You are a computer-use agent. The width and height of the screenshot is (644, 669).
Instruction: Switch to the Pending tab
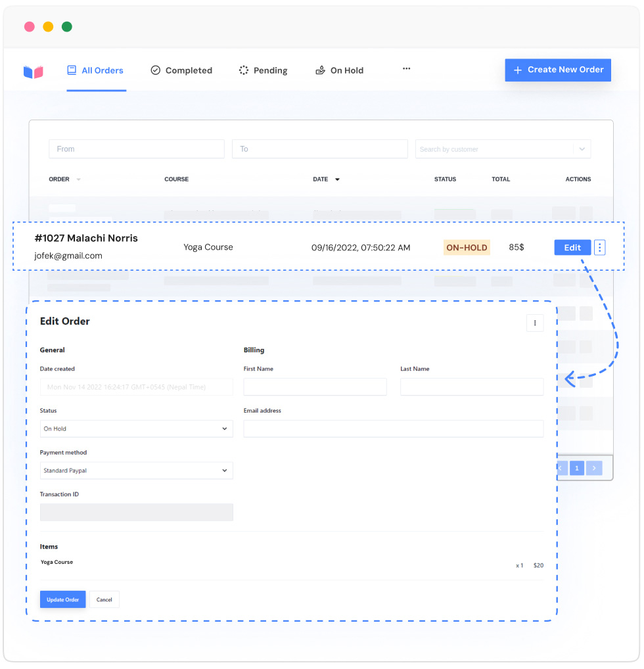(263, 70)
